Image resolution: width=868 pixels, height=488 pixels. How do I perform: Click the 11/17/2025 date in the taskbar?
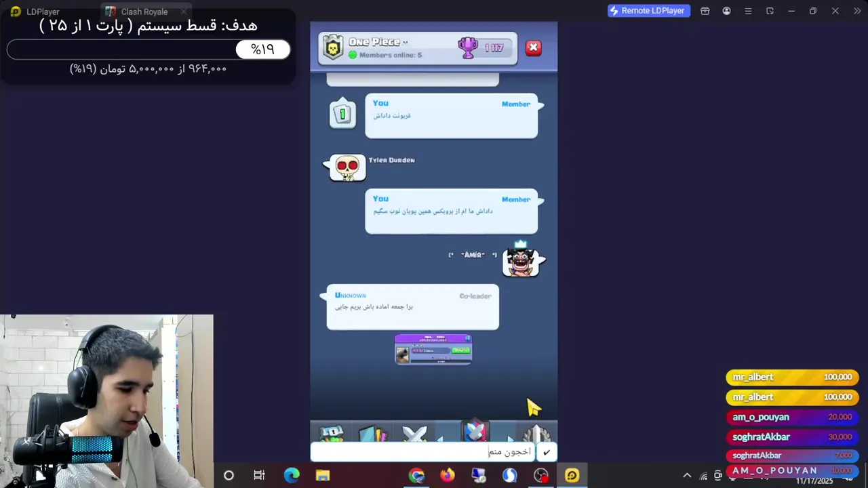[x=814, y=481]
